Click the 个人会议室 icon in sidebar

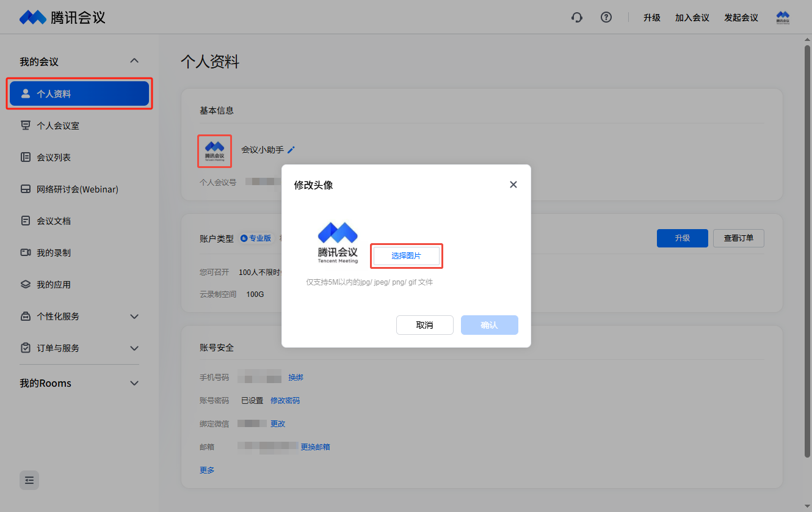(x=26, y=126)
